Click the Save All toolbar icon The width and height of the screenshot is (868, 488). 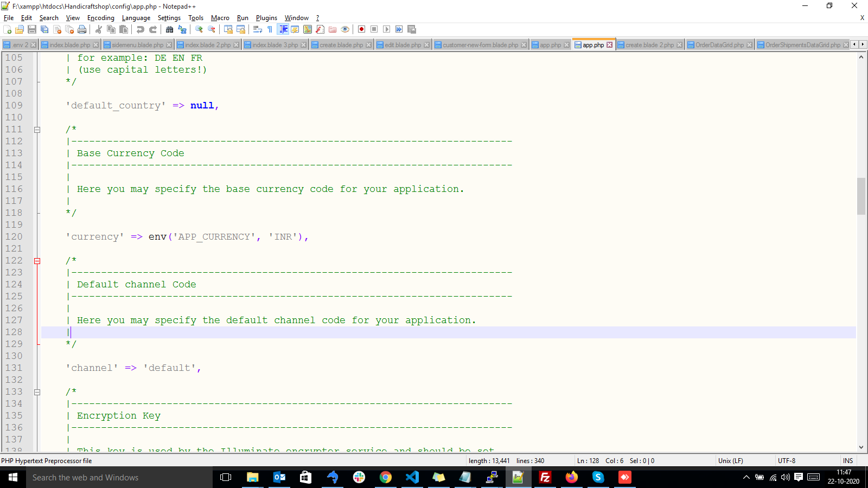(44, 29)
